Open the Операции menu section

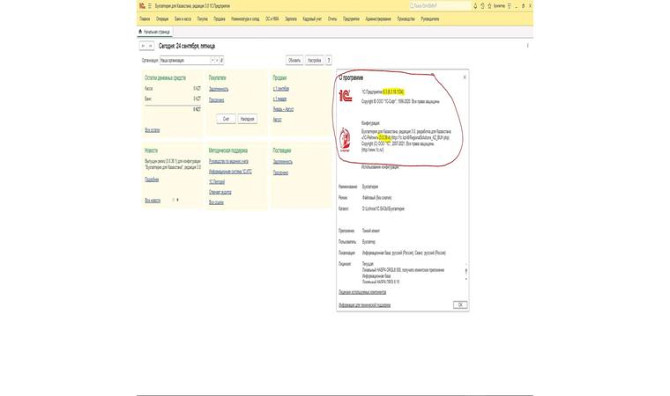click(162, 19)
